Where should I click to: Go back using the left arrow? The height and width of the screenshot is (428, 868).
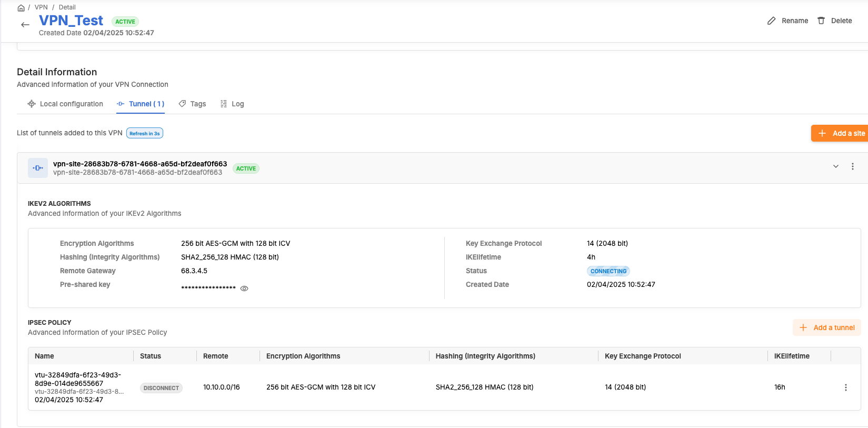coord(25,25)
